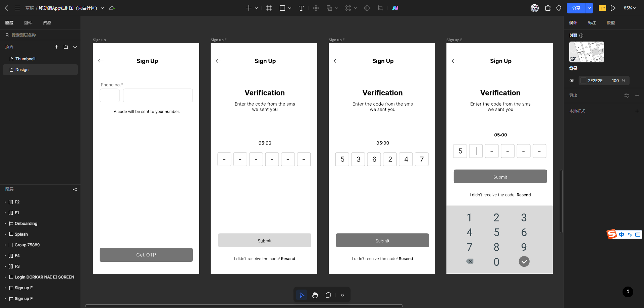Viewport: 644px width, 308px height.
Task: Open the AI assistant icon in toolbar
Action: pos(395,8)
